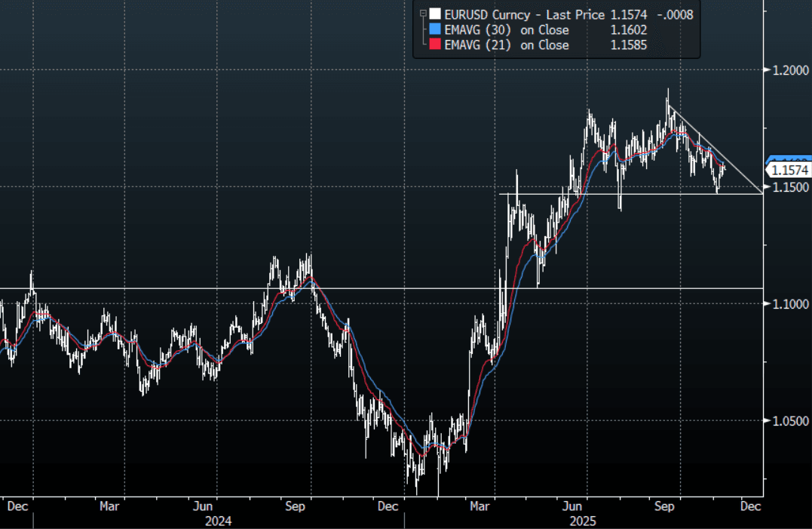812x529 pixels.
Task: Click the -.0008 price change value
Action: tap(675, 14)
